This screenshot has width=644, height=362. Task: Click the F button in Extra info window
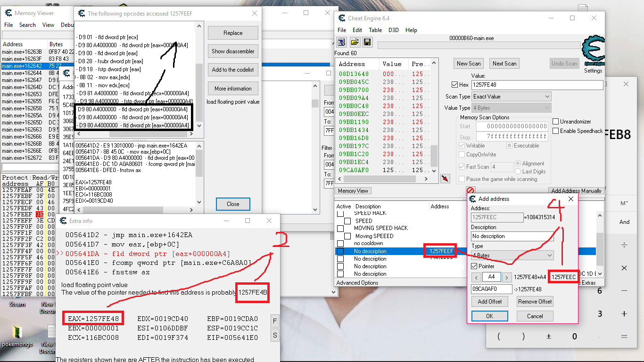[275, 321]
